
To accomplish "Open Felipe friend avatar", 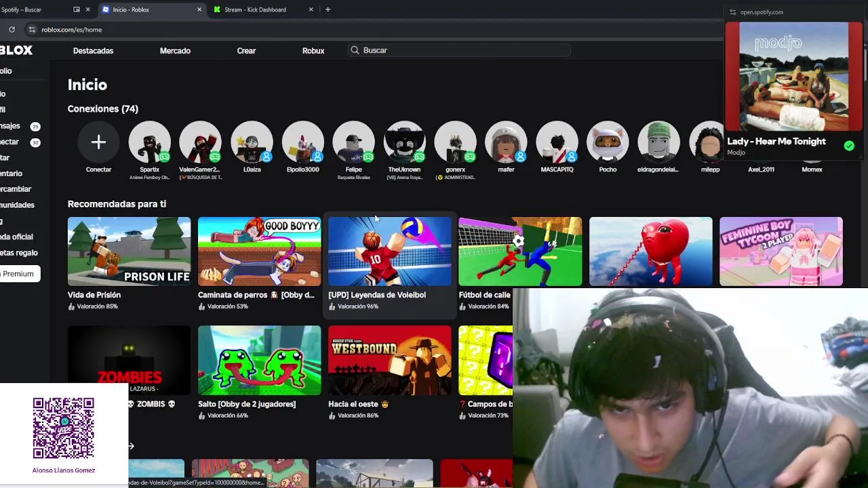I will click(x=353, y=142).
